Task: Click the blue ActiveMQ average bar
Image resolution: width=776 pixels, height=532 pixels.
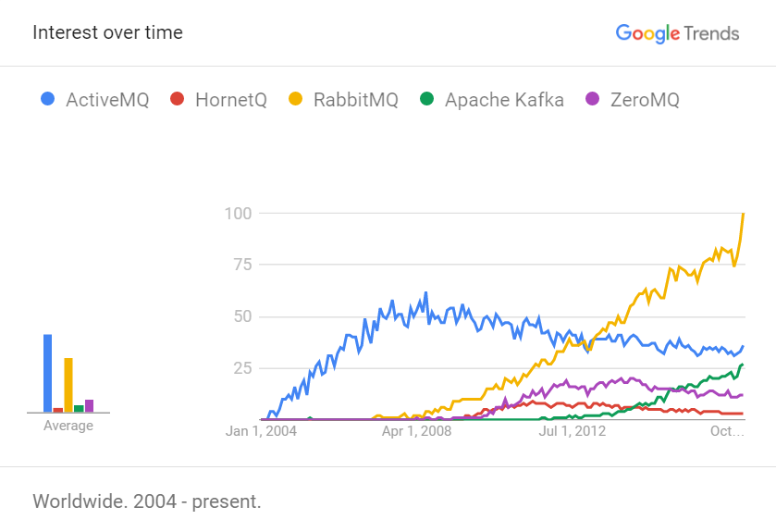Action: [x=47, y=373]
